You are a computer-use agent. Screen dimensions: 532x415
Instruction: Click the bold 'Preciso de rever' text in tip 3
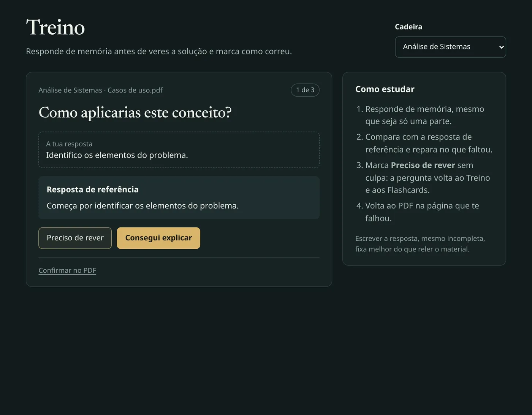[423, 165]
